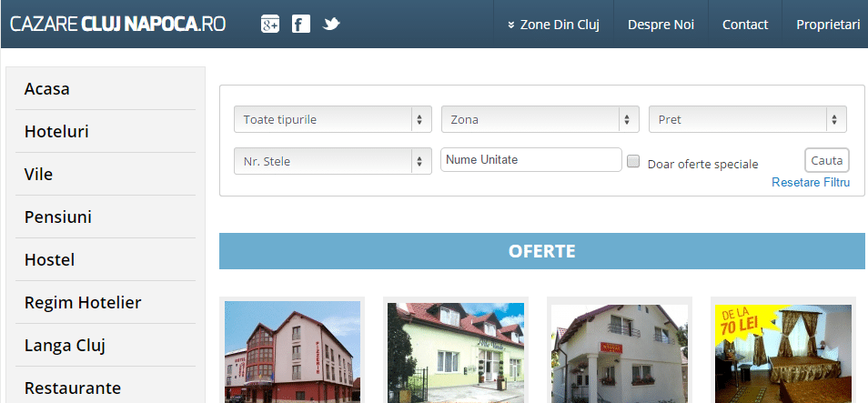Click the Cazare Cluj Napoca site logo

click(x=118, y=25)
